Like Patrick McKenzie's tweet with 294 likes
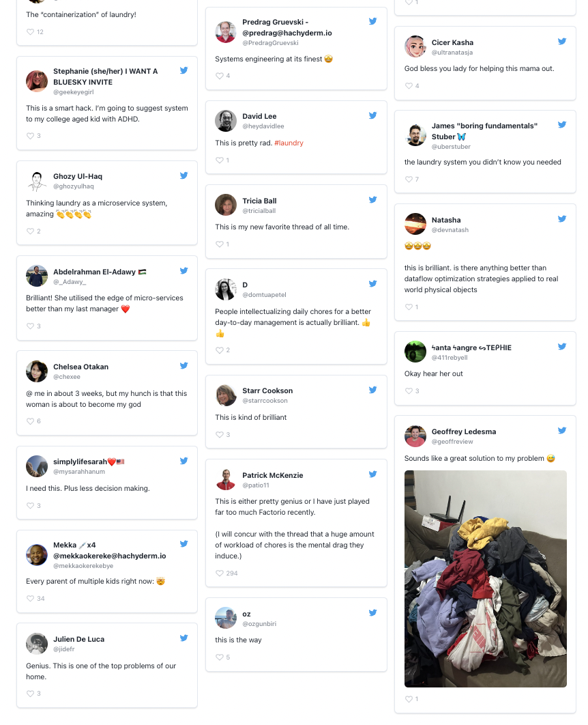The image size is (588, 725). (x=220, y=573)
